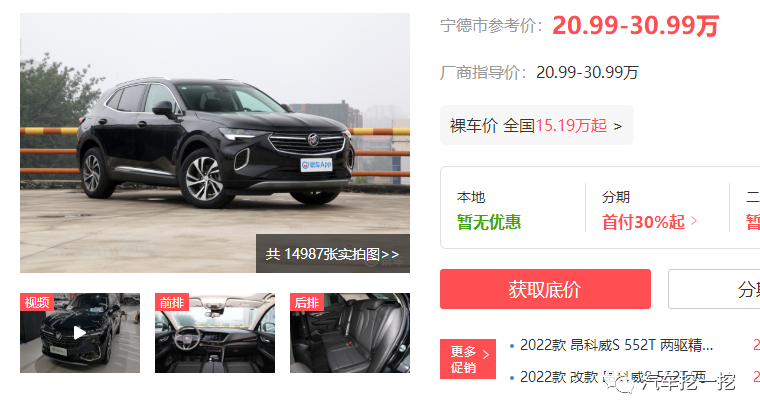Open the 前排 front-row interior thumbnail
760x415 pixels.
coord(215,333)
